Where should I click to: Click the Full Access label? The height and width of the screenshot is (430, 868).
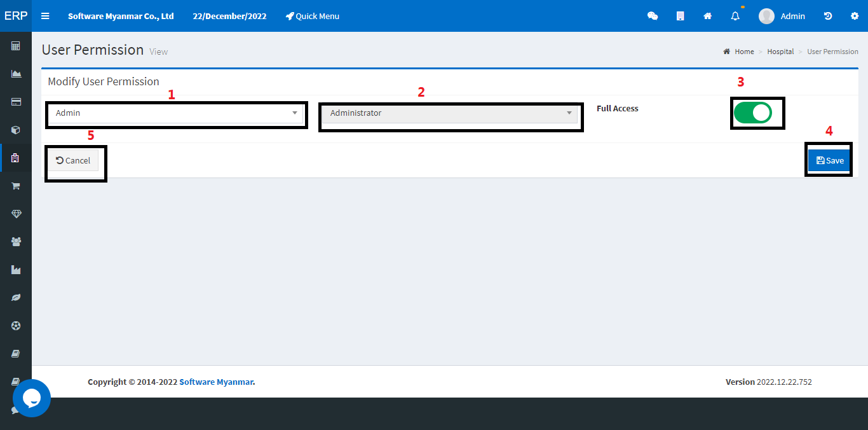point(618,108)
